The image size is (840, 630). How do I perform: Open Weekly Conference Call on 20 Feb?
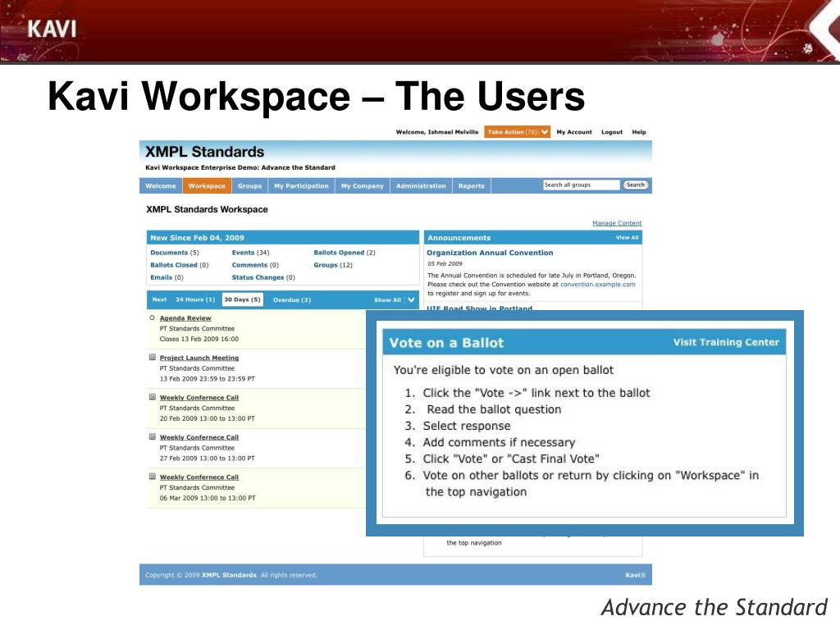[x=199, y=397]
